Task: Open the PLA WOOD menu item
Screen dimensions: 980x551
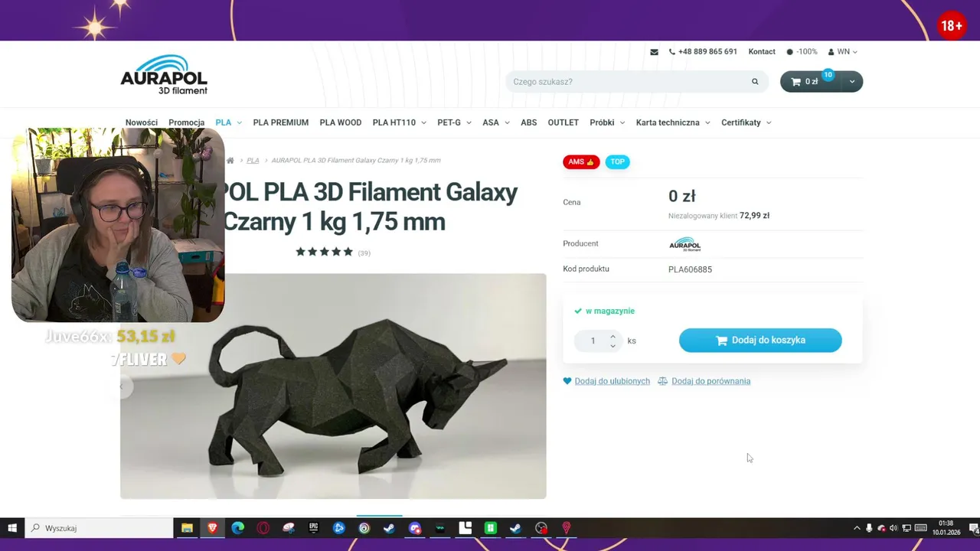Action: 341,122
